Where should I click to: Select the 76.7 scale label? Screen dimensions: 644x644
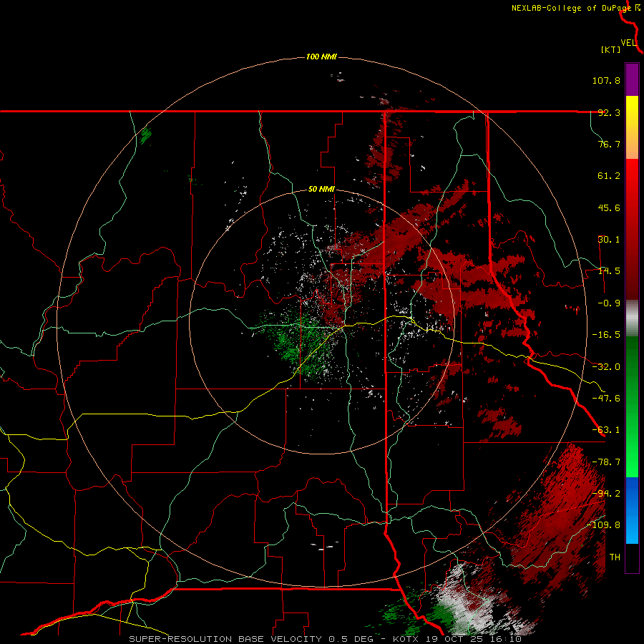pyautogui.click(x=609, y=144)
